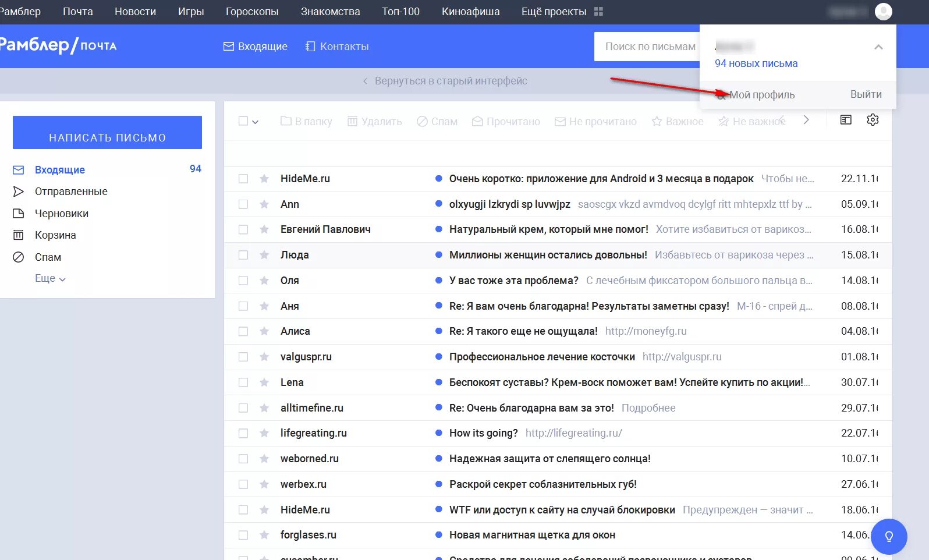Star the message from Ann
929x560 pixels.
(264, 204)
